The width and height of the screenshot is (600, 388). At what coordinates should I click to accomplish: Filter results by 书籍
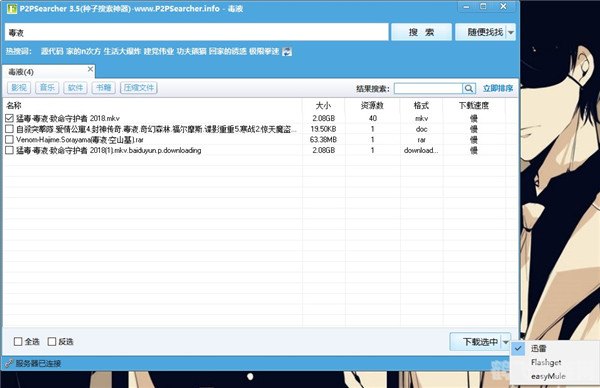(103, 88)
